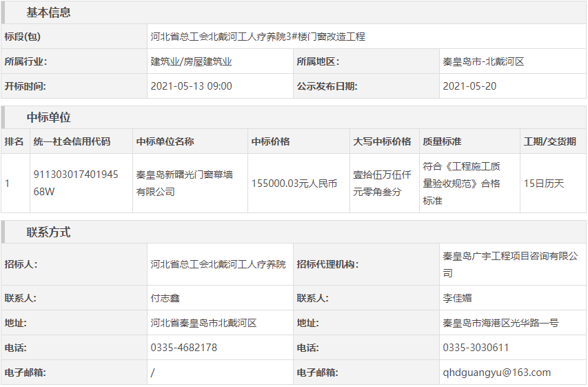Image resolution: width=588 pixels, height=387 pixels.
Task: Select address 秦皇岛市海港区光华路一号
Action: pos(500,323)
